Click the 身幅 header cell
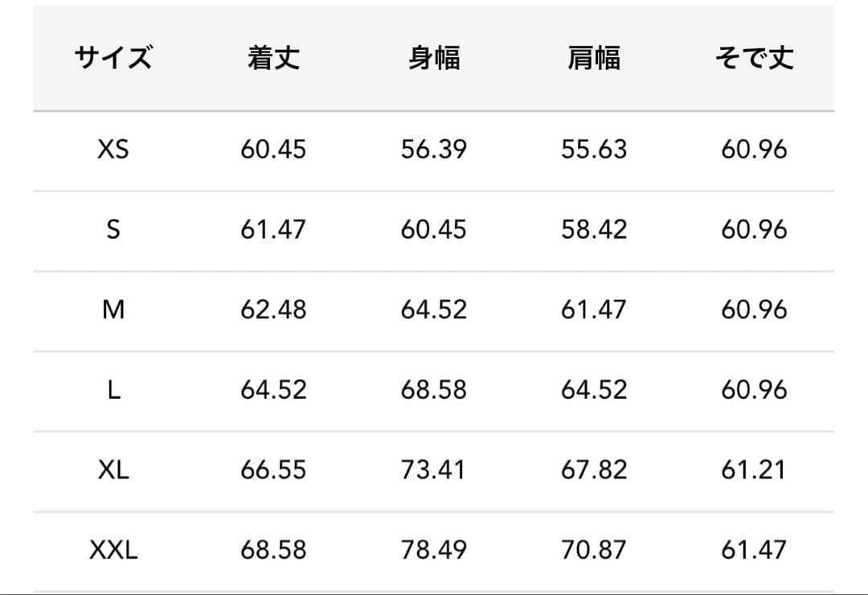This screenshot has width=868, height=595. 434,58
